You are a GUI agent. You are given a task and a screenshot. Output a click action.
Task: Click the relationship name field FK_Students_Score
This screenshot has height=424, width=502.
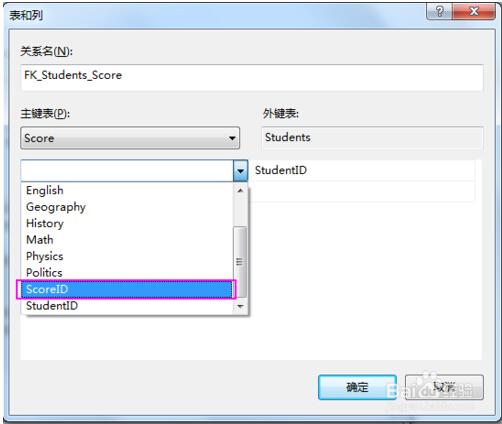[x=252, y=77]
